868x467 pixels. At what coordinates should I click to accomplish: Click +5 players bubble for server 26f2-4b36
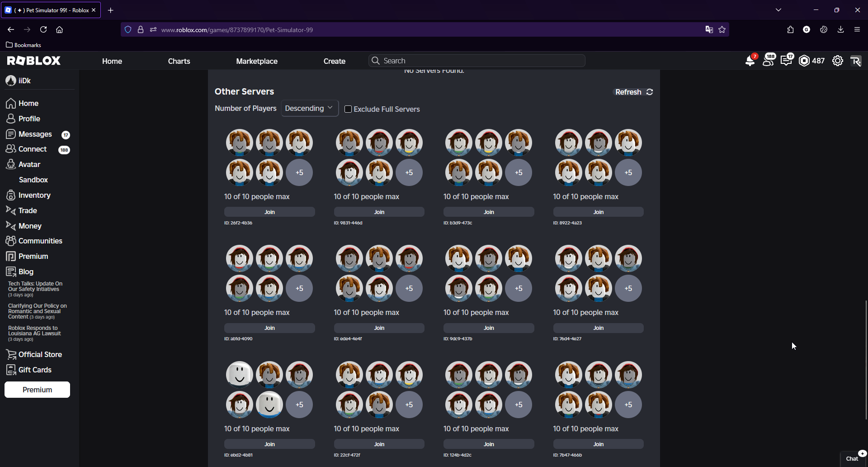point(299,172)
